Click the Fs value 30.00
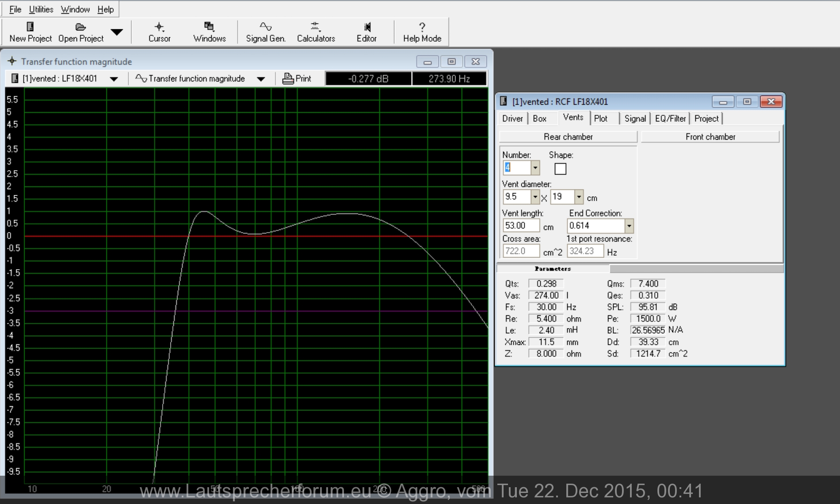Screen dimensions: 840x504 [546, 307]
